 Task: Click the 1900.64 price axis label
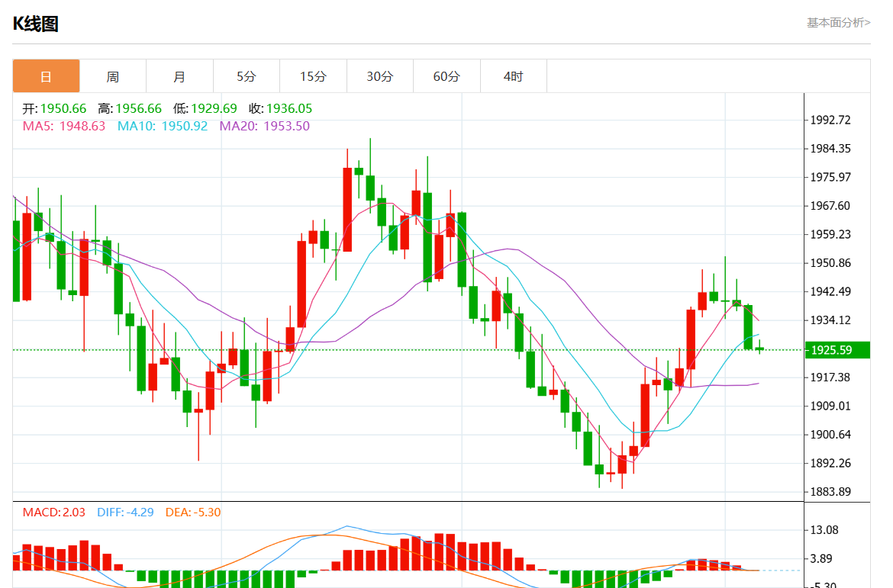[830, 434]
